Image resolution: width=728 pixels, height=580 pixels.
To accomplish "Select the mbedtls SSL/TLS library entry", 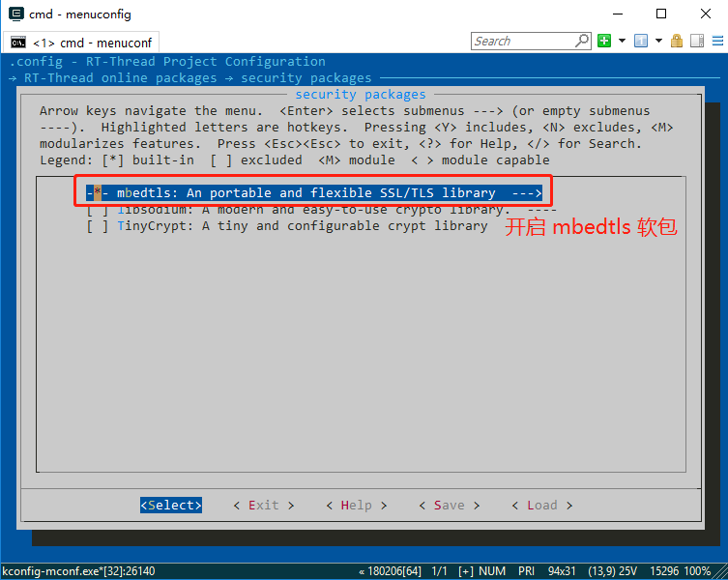I will click(314, 192).
